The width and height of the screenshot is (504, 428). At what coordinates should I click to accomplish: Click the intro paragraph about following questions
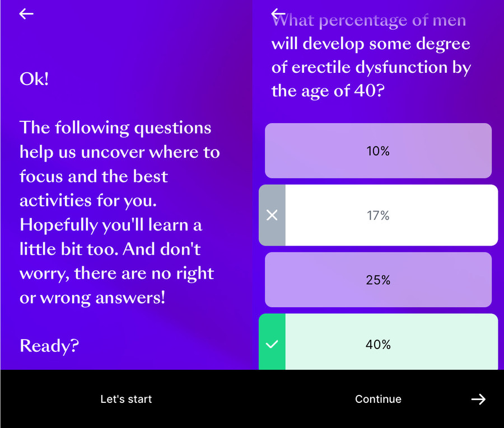pos(120,213)
